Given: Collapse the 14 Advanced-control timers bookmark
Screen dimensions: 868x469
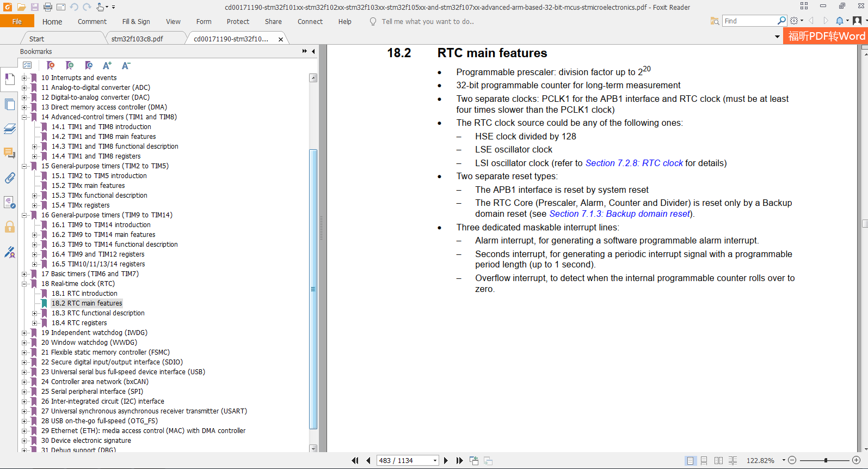Looking at the screenshot, I should tap(24, 117).
